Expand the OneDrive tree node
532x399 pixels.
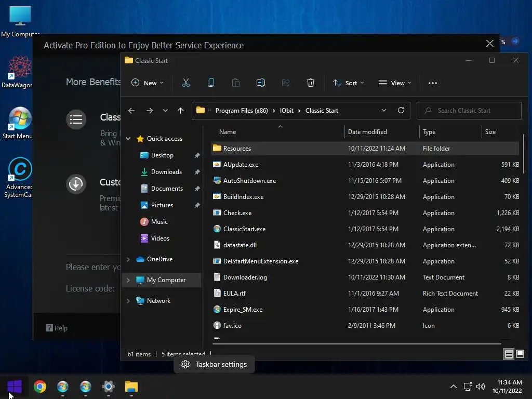pos(128,259)
